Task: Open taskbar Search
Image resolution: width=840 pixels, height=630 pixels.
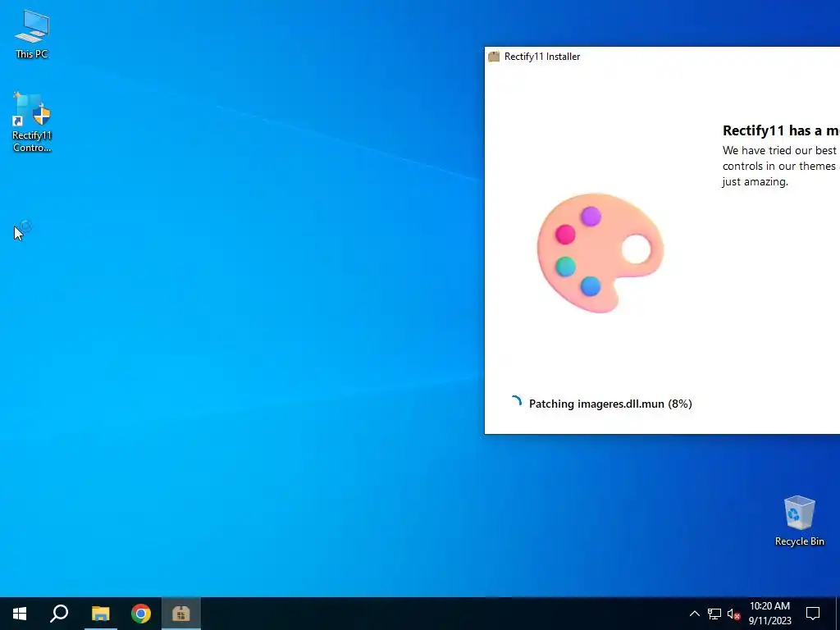Action: click(59, 614)
